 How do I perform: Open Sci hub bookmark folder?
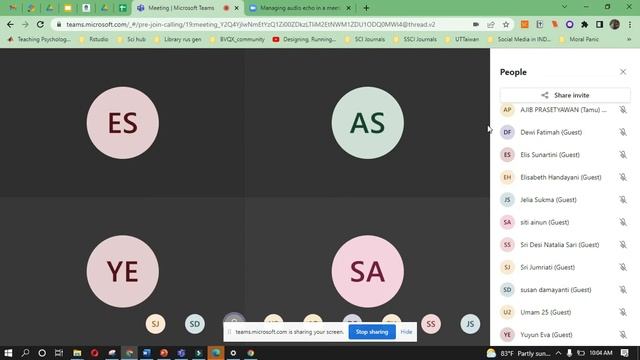(131, 39)
